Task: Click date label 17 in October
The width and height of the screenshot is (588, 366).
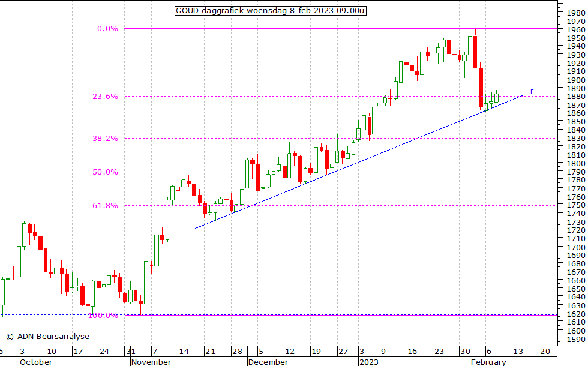Action: 77,352
